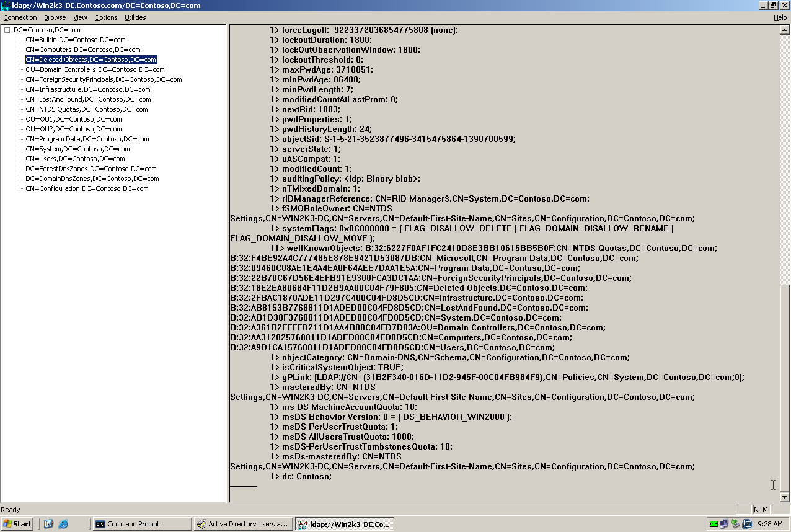Image resolution: width=791 pixels, height=532 pixels.
Task: Collapse the DC=Contoso,DC=com tree node
Action: pyautogui.click(x=6, y=29)
